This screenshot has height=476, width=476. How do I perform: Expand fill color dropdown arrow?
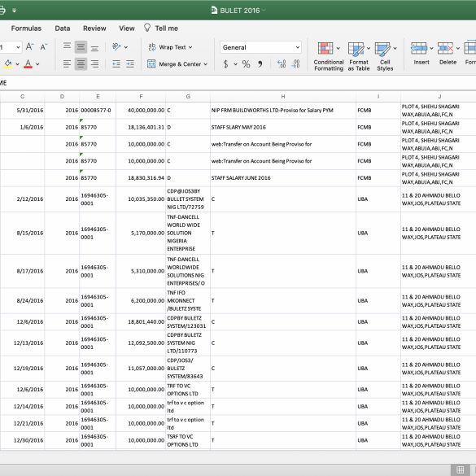pos(17,64)
